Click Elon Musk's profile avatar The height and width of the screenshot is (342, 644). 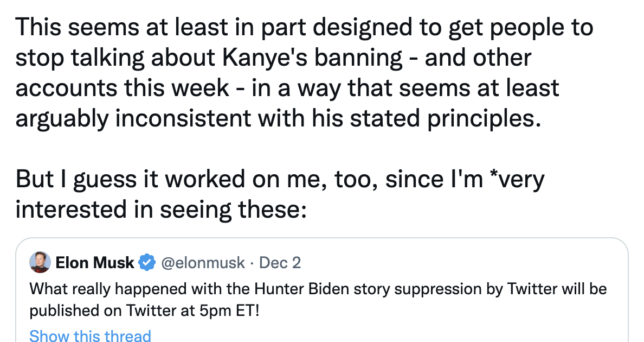tap(40, 262)
